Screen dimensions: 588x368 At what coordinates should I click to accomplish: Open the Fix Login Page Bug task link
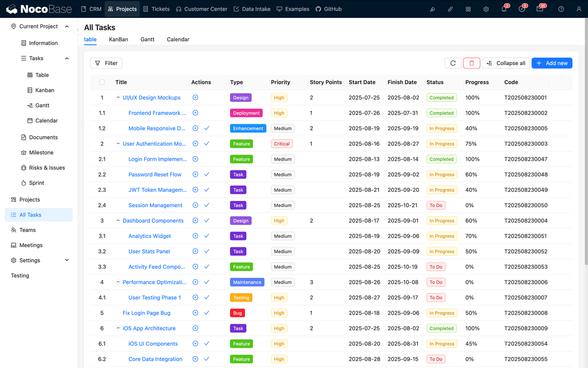(x=146, y=313)
